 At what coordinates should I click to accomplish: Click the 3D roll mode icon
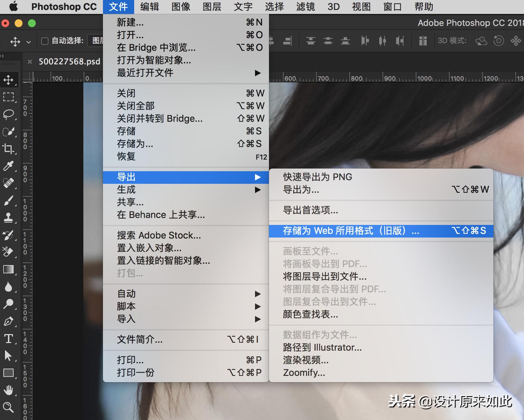click(498, 41)
